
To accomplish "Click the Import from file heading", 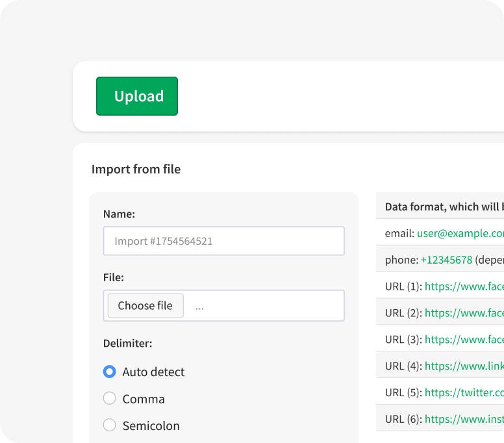I will [x=136, y=170].
